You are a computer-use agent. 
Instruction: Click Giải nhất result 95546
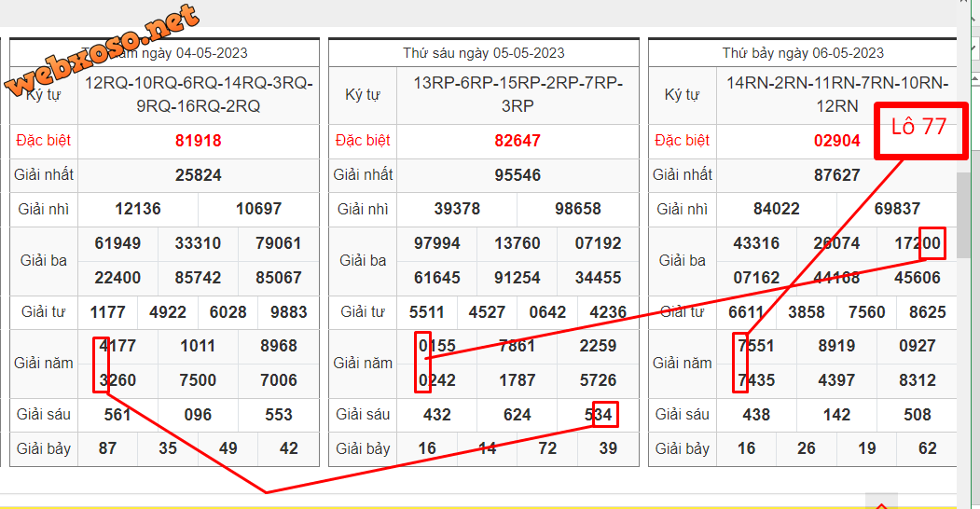click(x=517, y=175)
